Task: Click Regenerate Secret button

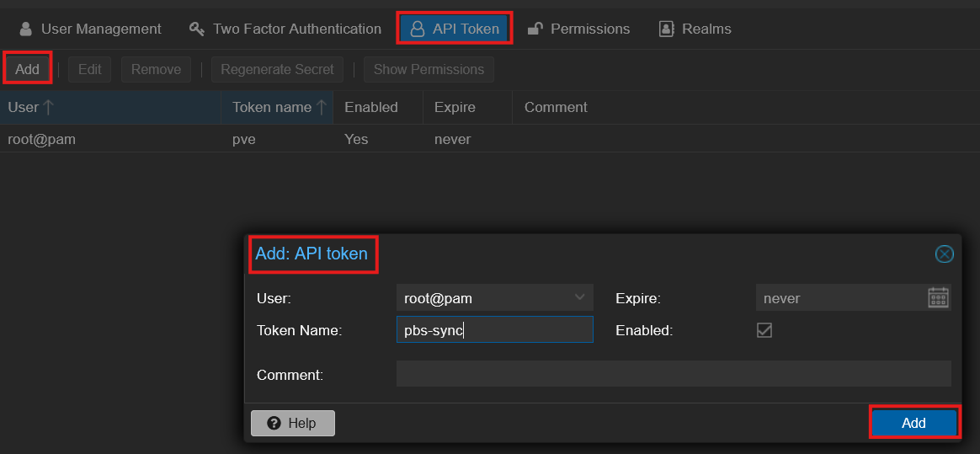Action: (278, 69)
